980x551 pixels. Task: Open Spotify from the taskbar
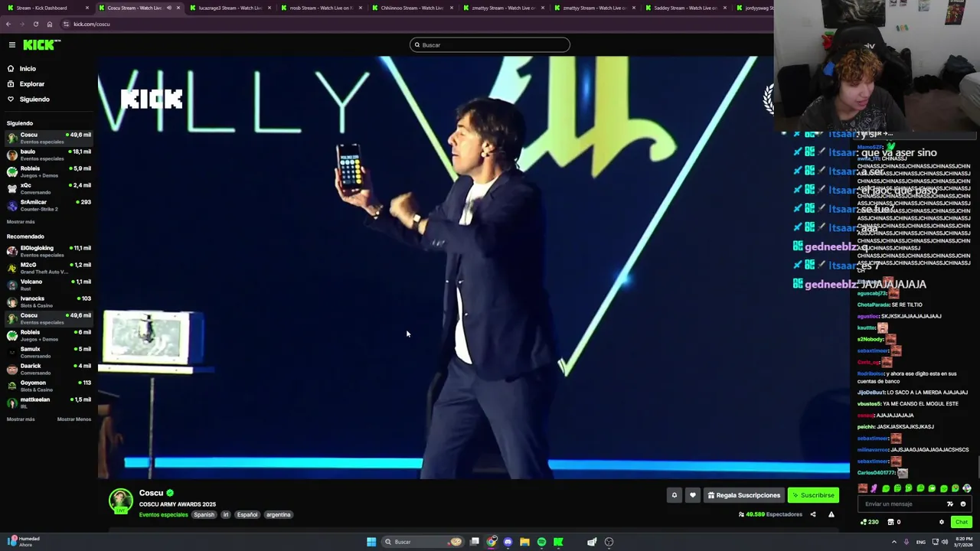541,542
